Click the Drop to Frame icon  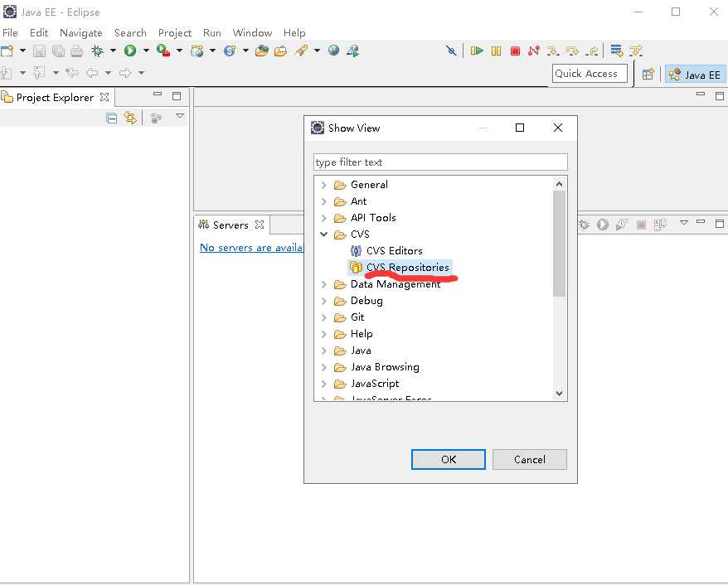tap(617, 51)
